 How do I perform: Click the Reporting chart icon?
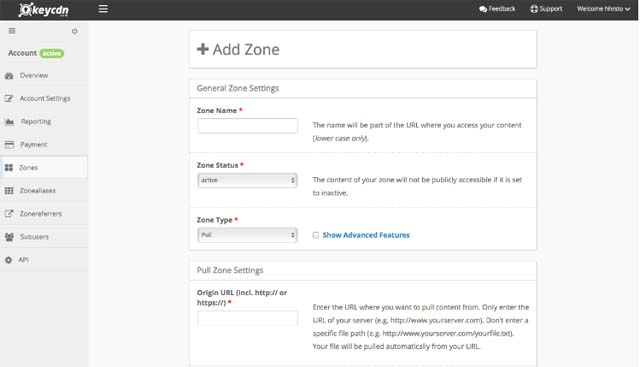9,122
